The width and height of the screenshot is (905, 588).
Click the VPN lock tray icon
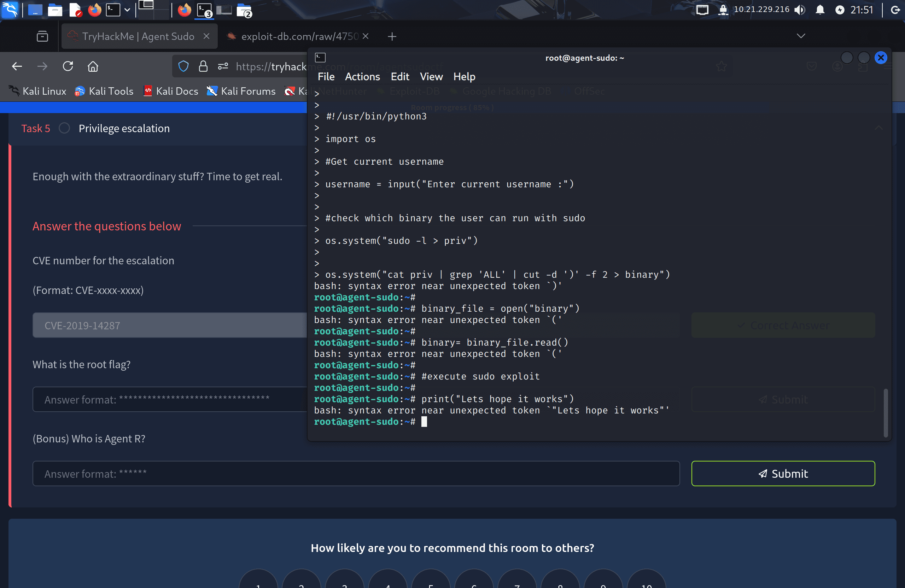tap(723, 10)
